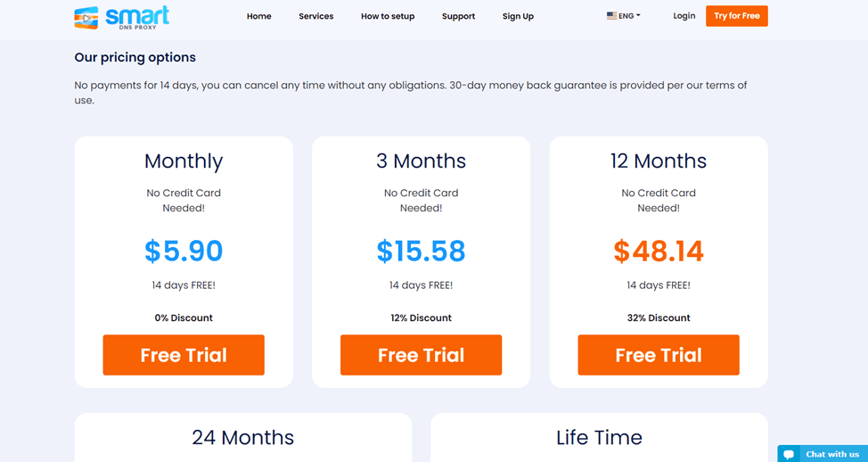Open the chat bubble icon
This screenshot has width=868, height=462.
(x=789, y=454)
